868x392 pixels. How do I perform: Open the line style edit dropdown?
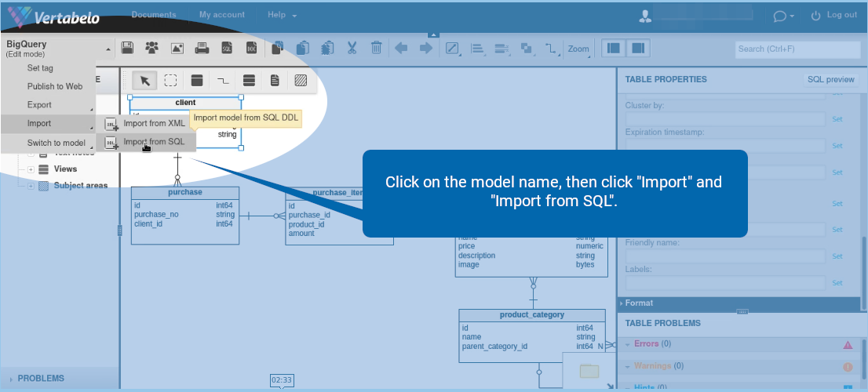(x=452, y=49)
